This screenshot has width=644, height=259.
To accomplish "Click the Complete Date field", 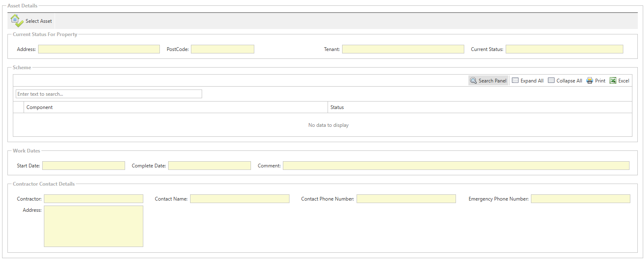I will tap(209, 166).
